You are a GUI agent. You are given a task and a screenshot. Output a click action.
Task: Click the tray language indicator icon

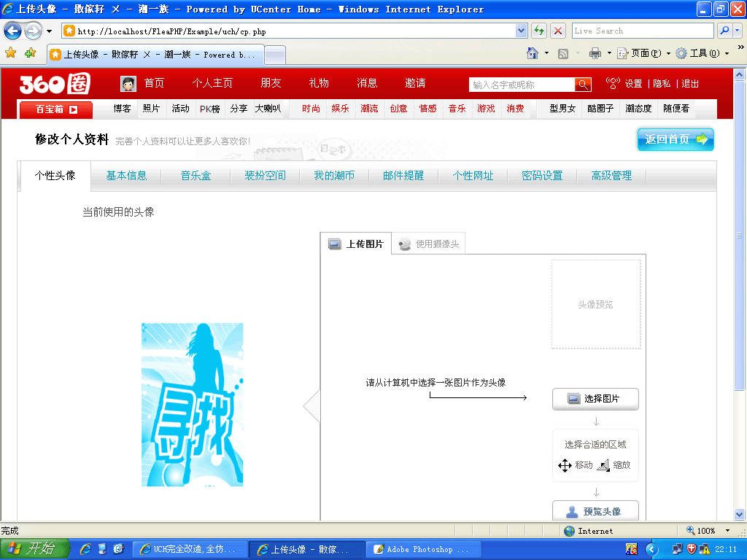tap(632, 549)
